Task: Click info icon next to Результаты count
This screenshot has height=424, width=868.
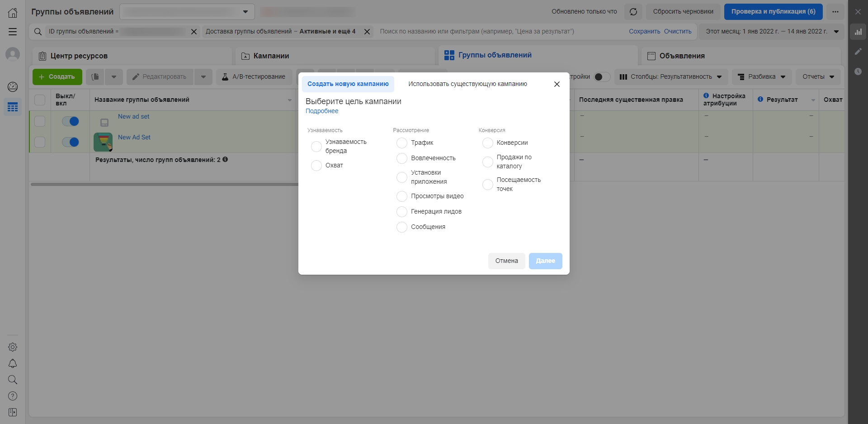Action: [x=225, y=159]
